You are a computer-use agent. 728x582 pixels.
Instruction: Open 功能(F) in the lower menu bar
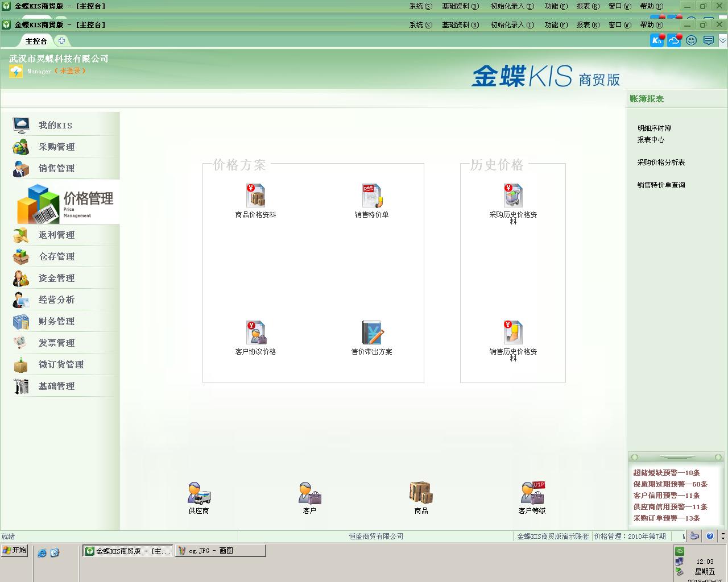point(556,25)
